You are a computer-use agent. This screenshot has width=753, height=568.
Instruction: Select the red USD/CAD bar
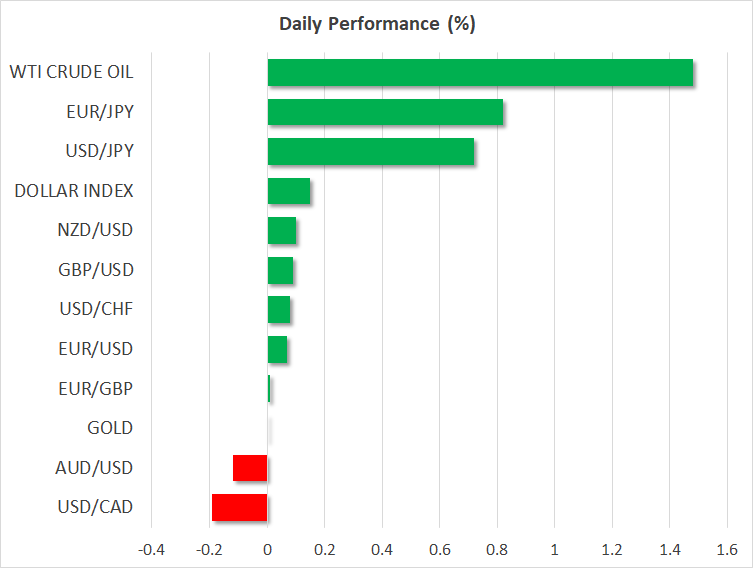pyautogui.click(x=239, y=507)
